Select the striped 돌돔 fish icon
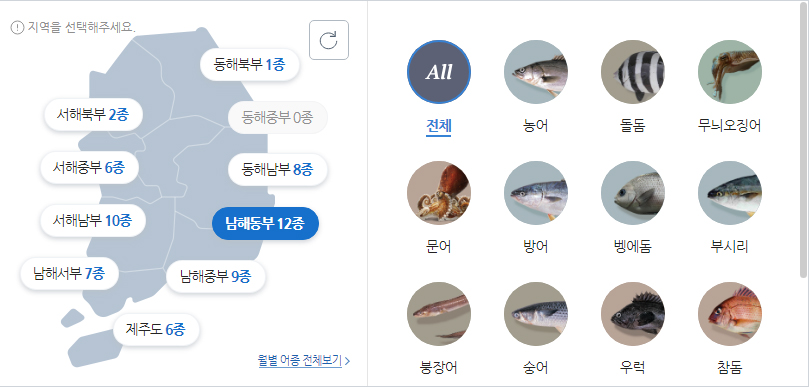 (x=633, y=72)
